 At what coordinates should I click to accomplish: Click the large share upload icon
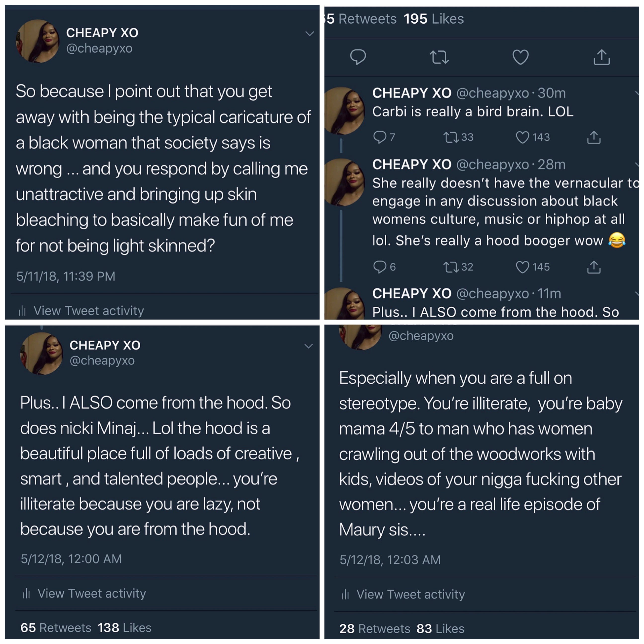pyautogui.click(x=602, y=57)
